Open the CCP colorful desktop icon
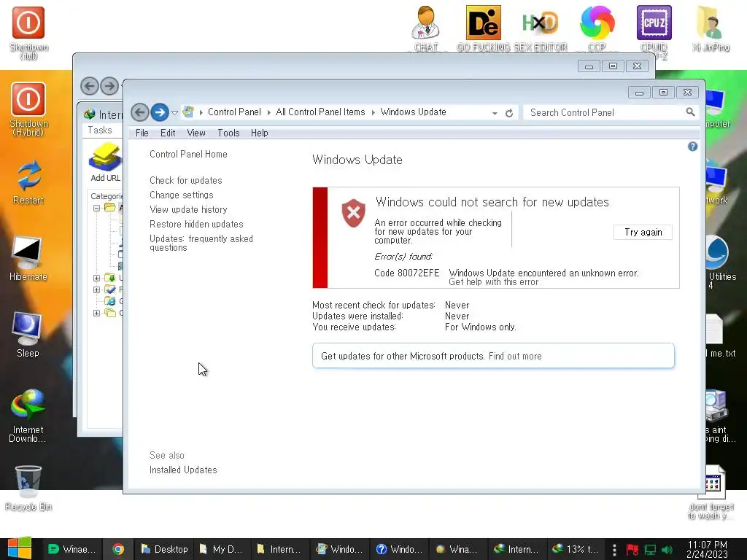 pyautogui.click(x=597, y=28)
